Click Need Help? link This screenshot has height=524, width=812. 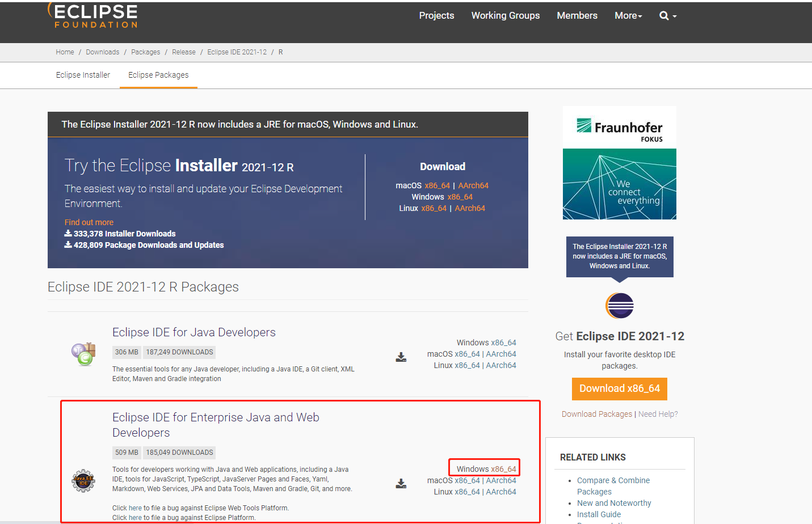click(658, 414)
